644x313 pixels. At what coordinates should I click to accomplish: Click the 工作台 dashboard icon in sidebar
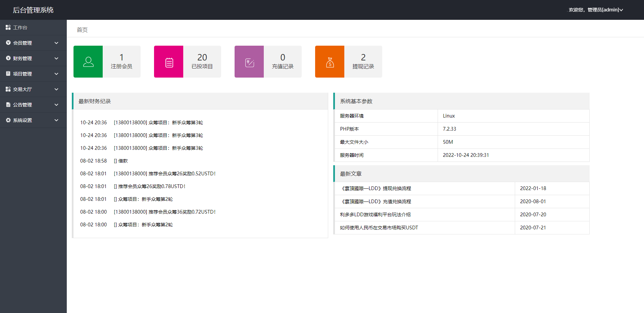8,27
